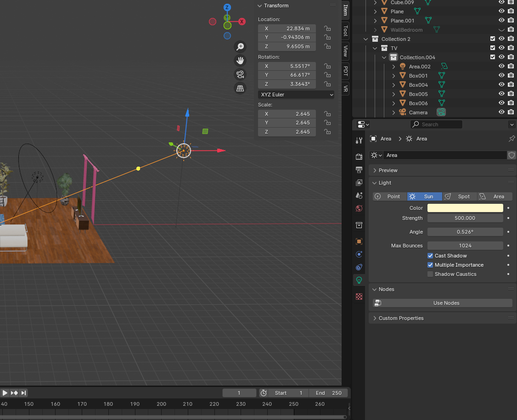Hide Box004 in viewport via eye icon

click(x=501, y=85)
